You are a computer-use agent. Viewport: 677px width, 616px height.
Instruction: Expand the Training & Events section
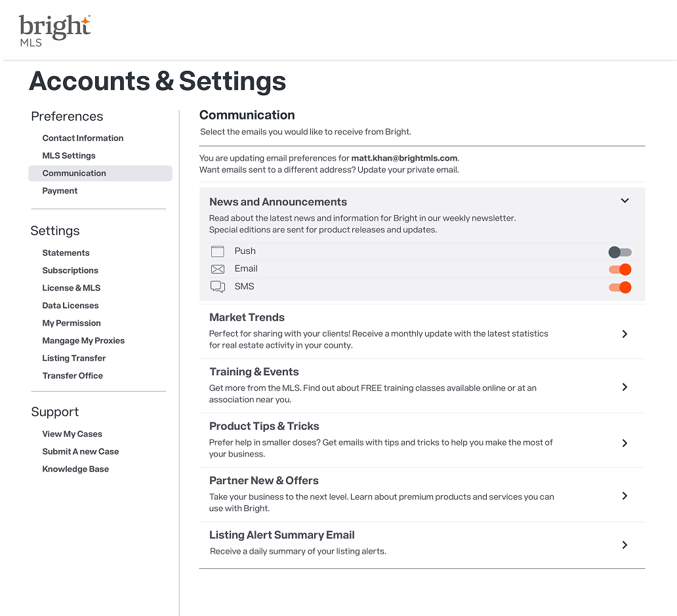point(625,387)
